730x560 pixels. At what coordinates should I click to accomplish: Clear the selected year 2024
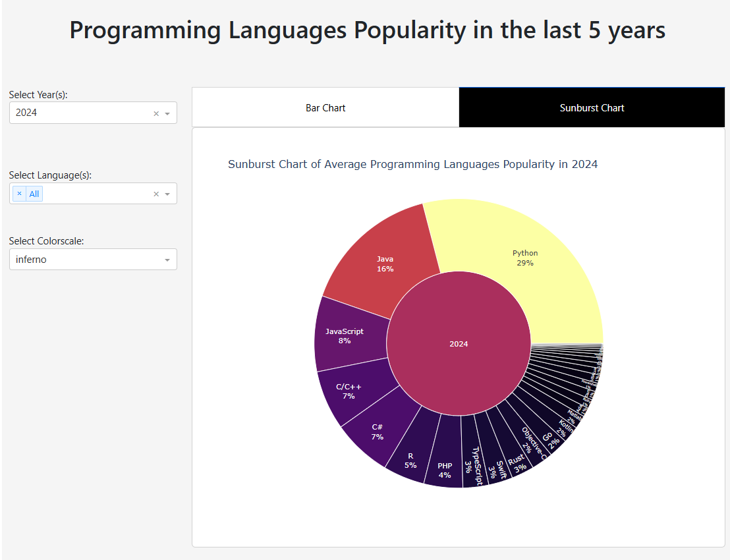click(x=156, y=113)
